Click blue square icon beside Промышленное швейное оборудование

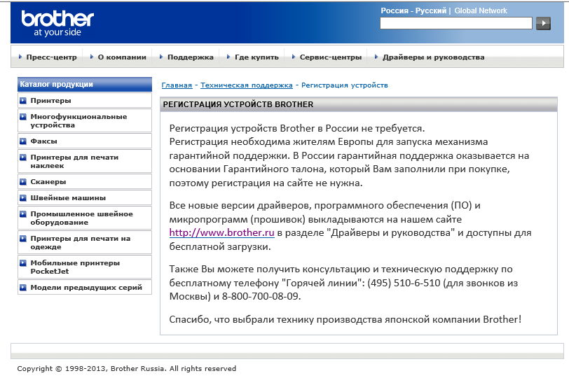(x=23, y=213)
